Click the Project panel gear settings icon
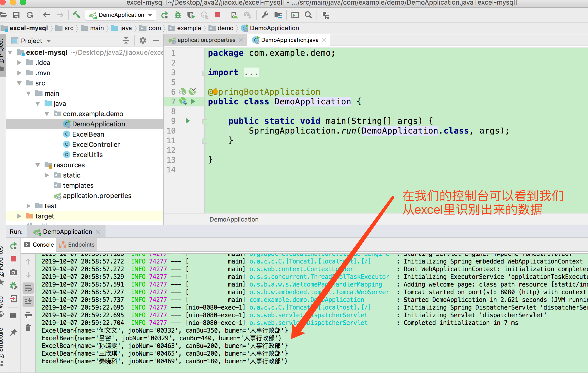The width and height of the screenshot is (588, 373). (143, 40)
